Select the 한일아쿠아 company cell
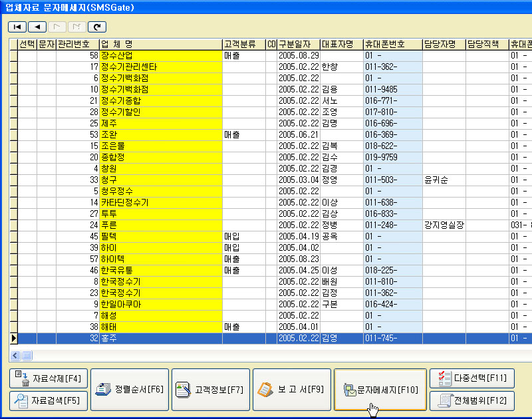Image resolution: width=532 pixels, height=419 pixels. [161, 305]
